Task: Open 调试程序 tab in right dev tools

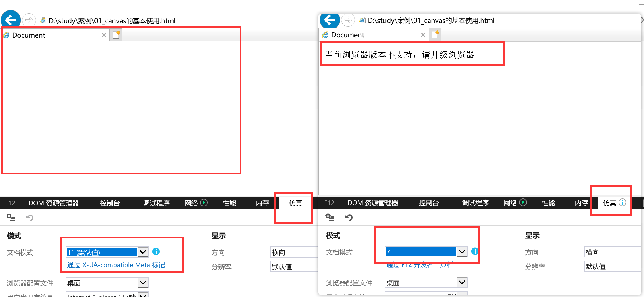Action: point(475,203)
